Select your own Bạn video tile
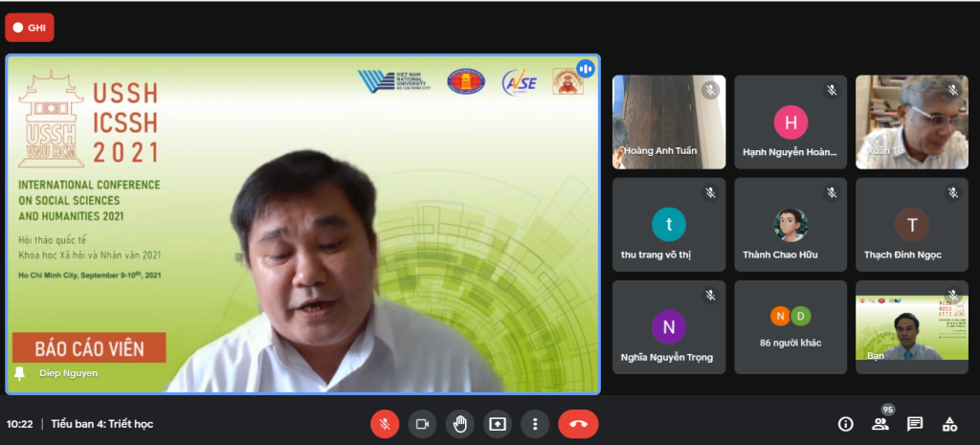The image size is (980, 445). click(912, 327)
